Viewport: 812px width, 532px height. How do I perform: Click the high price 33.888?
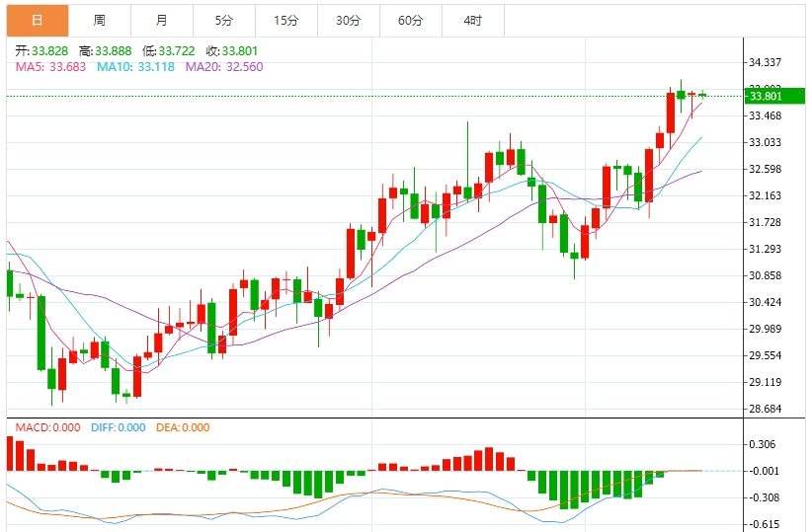click(x=114, y=51)
